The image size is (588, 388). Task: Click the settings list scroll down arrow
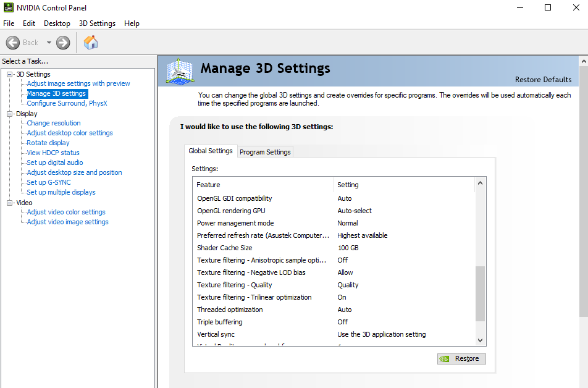pyautogui.click(x=481, y=340)
